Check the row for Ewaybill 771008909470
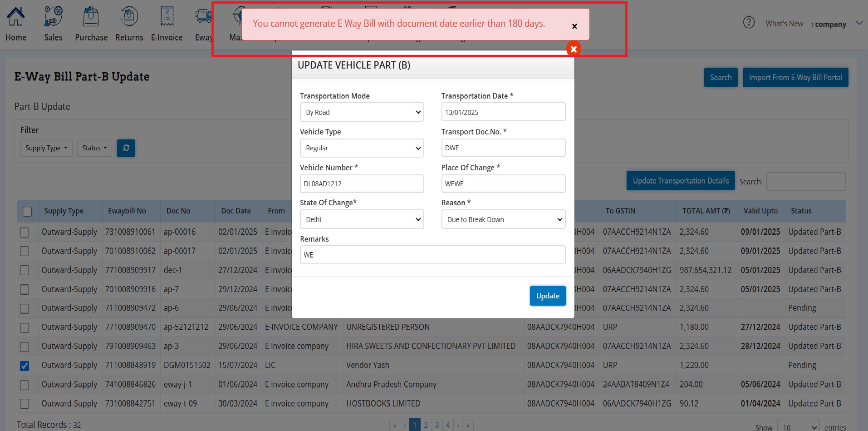The height and width of the screenshot is (431, 868). (x=25, y=327)
